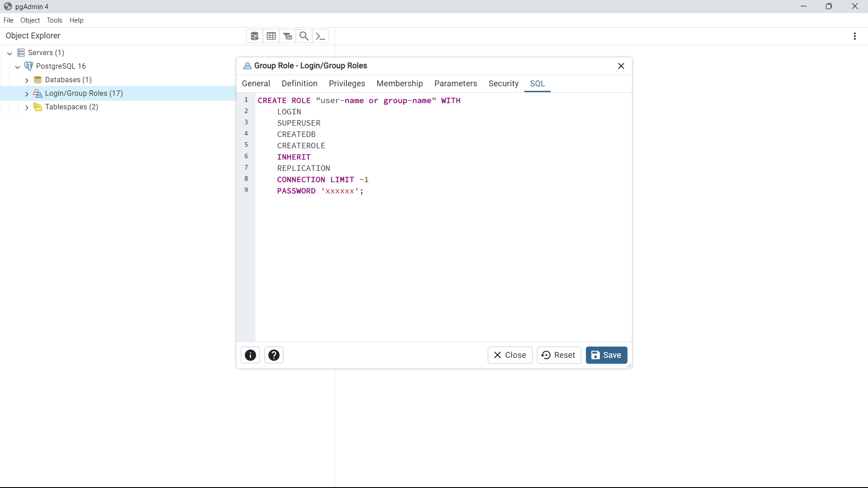Open Search Objects magnifier icon
Screen dimensions: 868x488
tap(304, 36)
